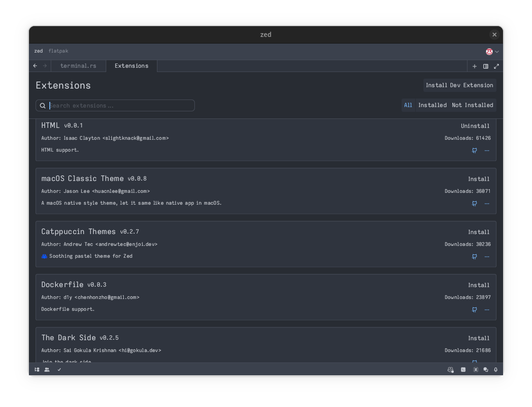Screen dimensions: 532x407
Task: Click the diagnostics checkmark in the status bar
Action: [x=59, y=370]
